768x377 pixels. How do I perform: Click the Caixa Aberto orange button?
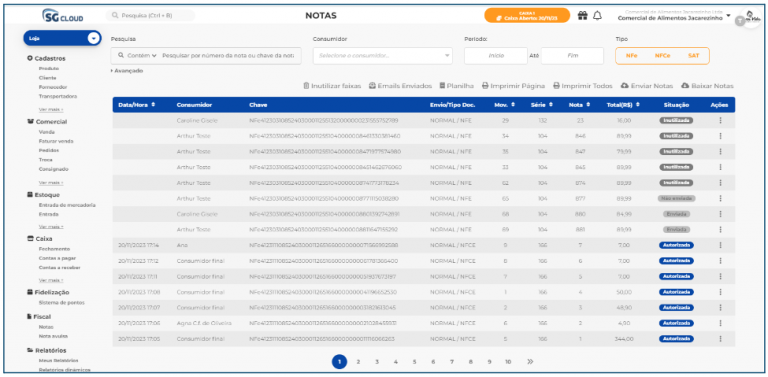click(x=527, y=15)
